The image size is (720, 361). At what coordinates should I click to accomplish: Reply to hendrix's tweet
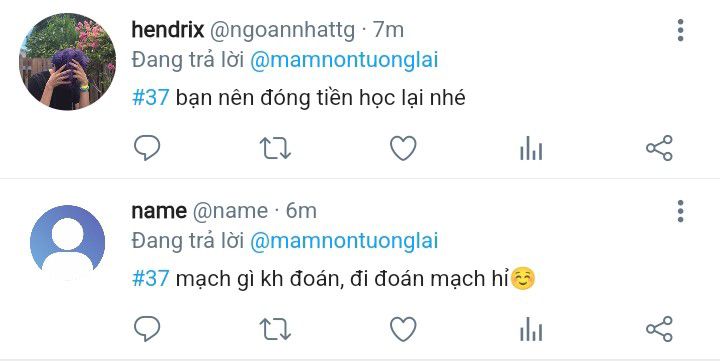tap(147, 148)
